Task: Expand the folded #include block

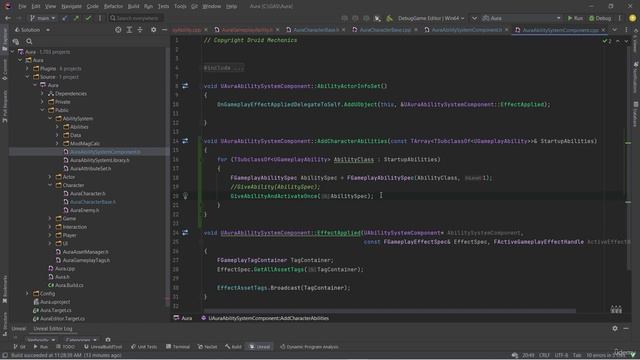Action: 224,68
